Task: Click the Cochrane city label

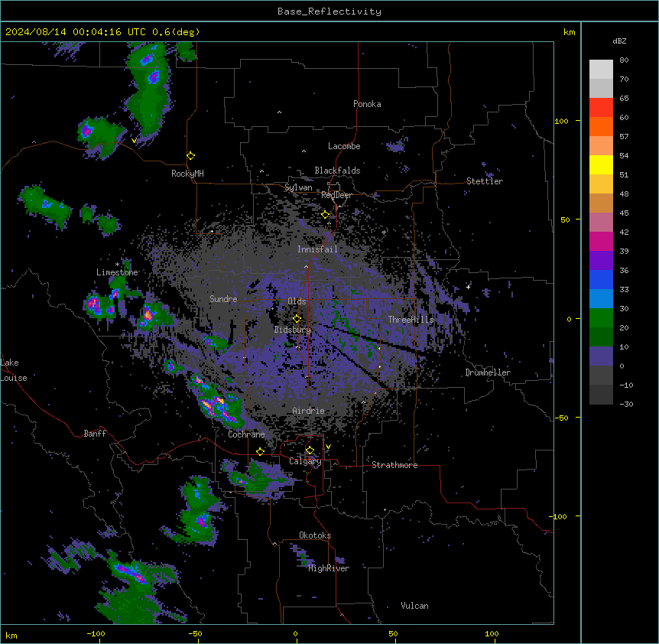Action: 247,434
